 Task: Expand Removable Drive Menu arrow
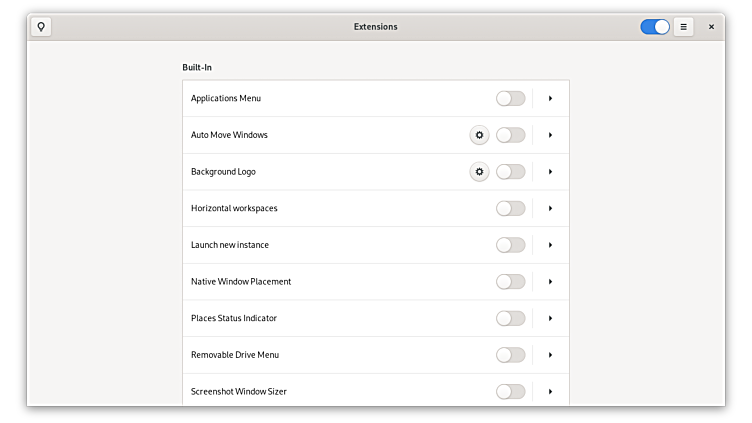(550, 355)
